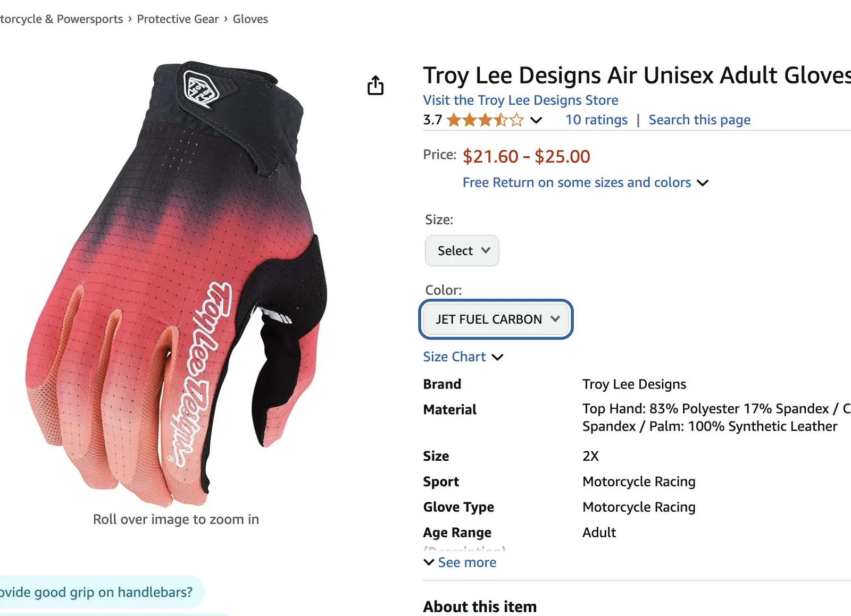
Task: Click the chevron icon left of See more
Action: click(429, 562)
